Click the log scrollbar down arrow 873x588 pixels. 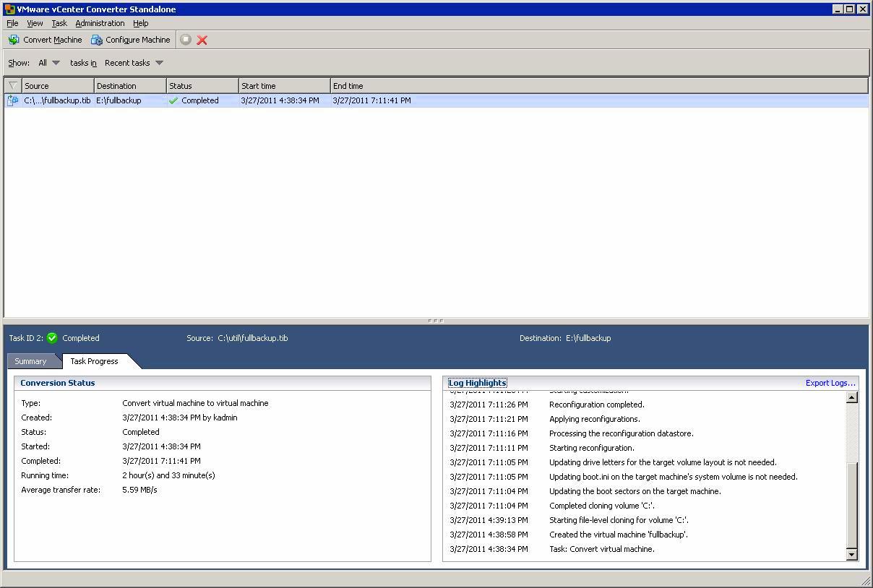(851, 554)
